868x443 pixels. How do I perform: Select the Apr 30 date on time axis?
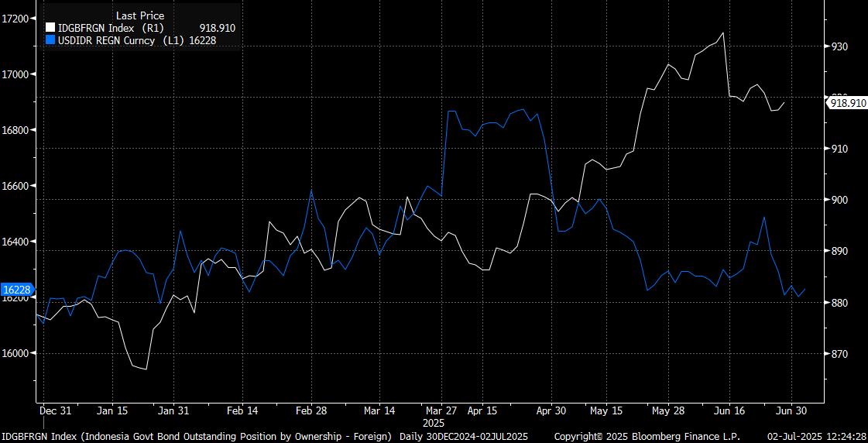click(x=551, y=410)
